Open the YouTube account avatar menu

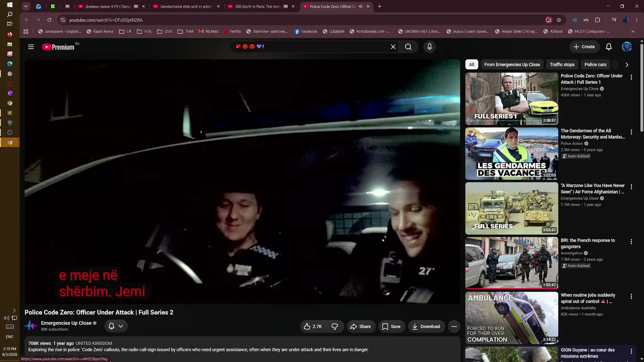pyautogui.click(x=627, y=47)
